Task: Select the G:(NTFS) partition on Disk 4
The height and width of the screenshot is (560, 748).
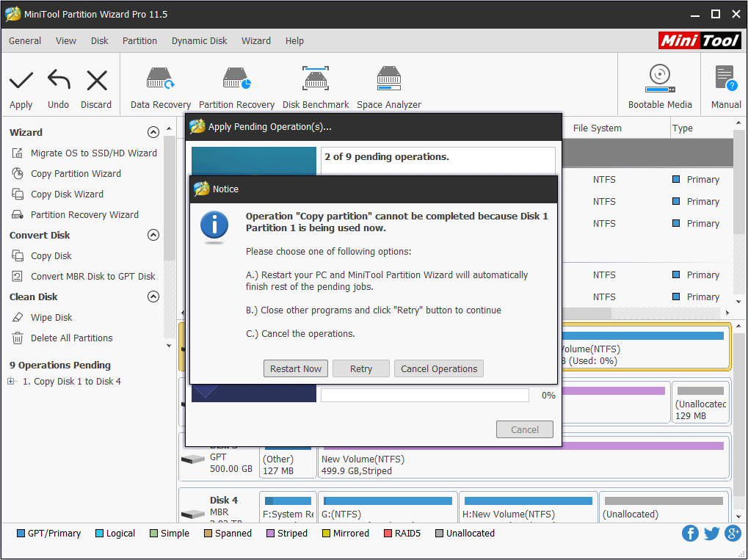Action: tap(388, 507)
